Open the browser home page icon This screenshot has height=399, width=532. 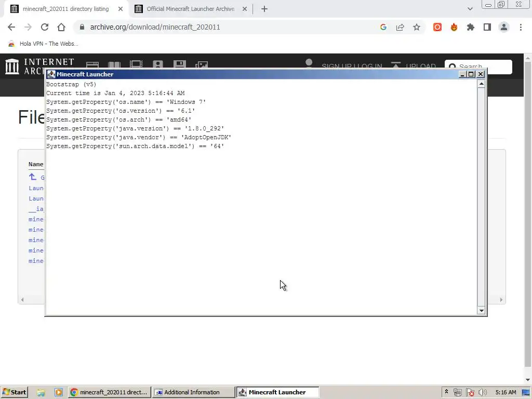(61, 27)
